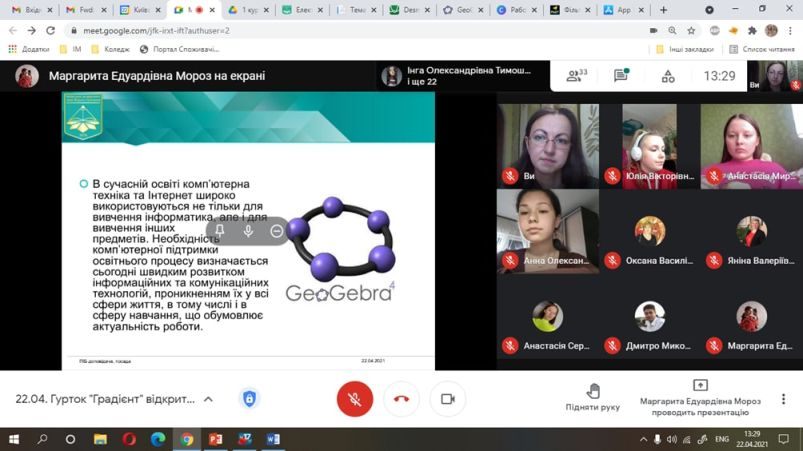Switch to first Gmail Вхідні tab
Image resolution: width=803 pixels, height=451 pixels.
tap(32, 10)
